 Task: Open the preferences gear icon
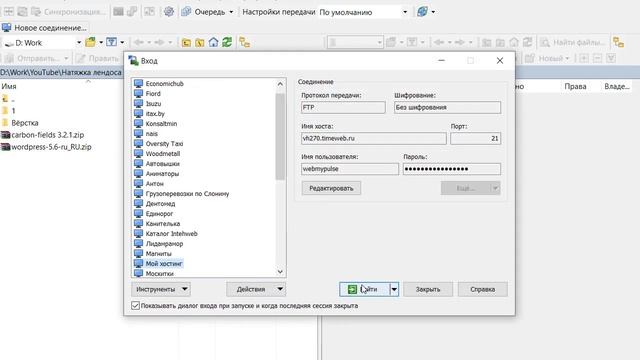coord(169,12)
